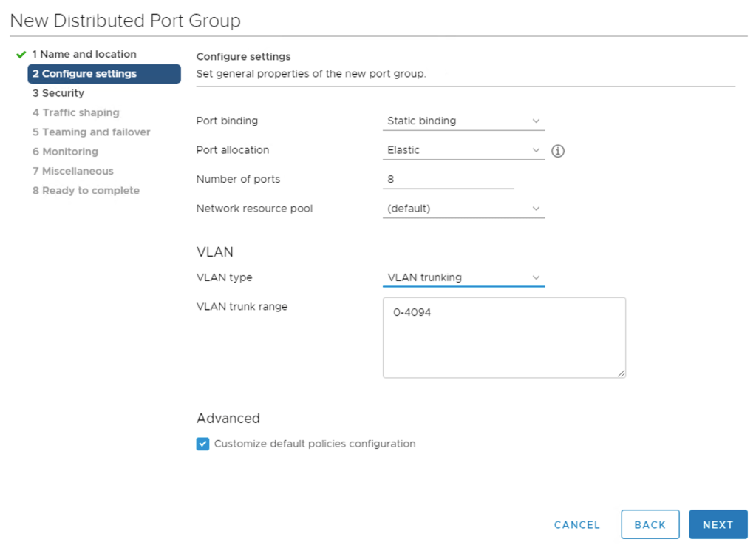Jump to Ready to complete step

click(86, 190)
